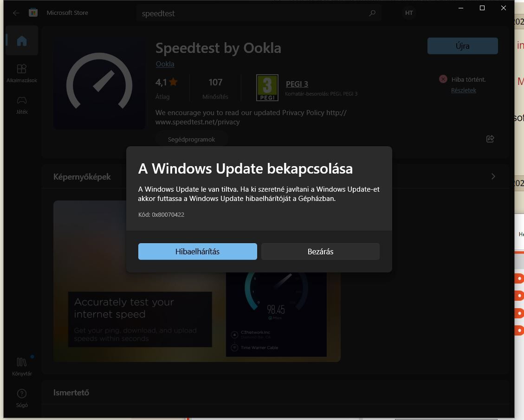Screen dimensions: 524x420
Task: Maximize the Microsoft Store window
Action: tap(482, 8)
